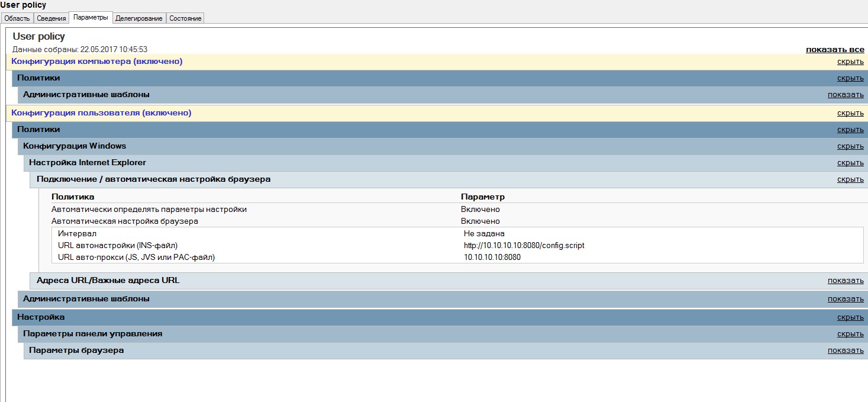
Task: Click 'URL автонастройки (INS-файл)' label
Action: point(118,245)
